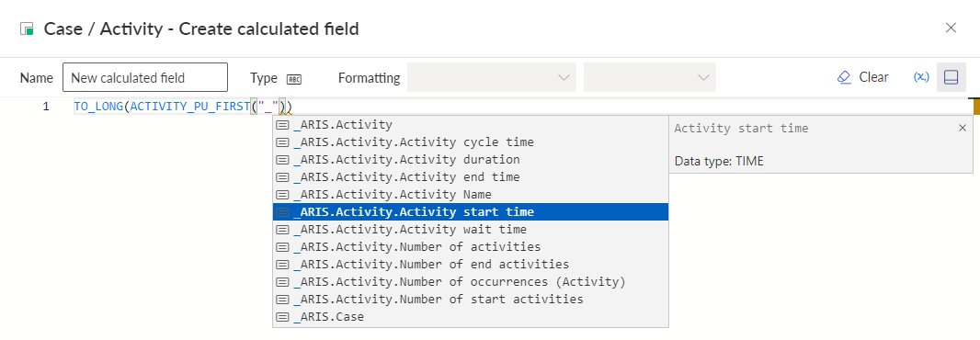The width and height of the screenshot is (980, 340).
Task: Select _ARIS.Activity.Number of start activities suggestion
Action: pos(471,300)
